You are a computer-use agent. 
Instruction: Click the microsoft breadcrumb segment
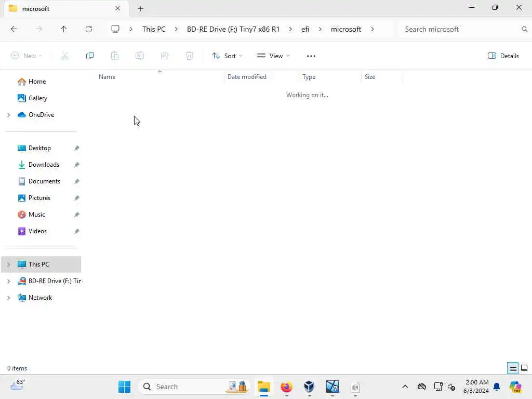[345, 29]
